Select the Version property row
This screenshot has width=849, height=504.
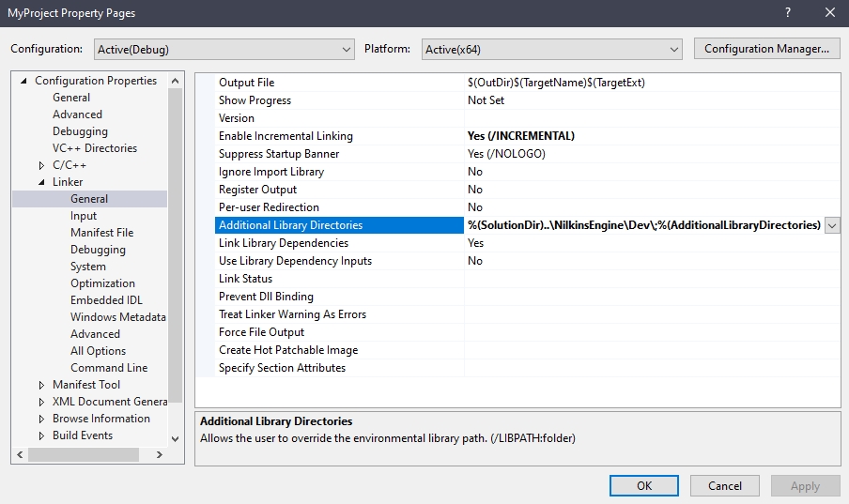click(x=528, y=118)
